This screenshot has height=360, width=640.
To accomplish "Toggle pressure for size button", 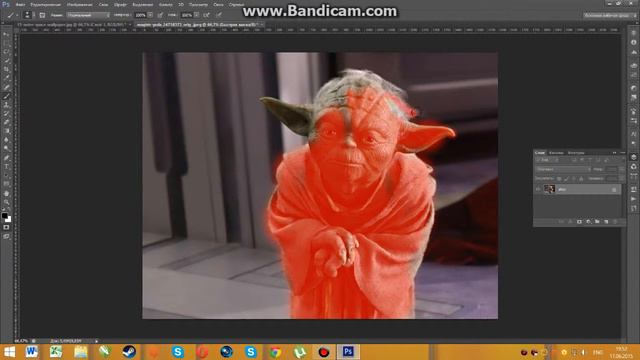I will pos(219,15).
